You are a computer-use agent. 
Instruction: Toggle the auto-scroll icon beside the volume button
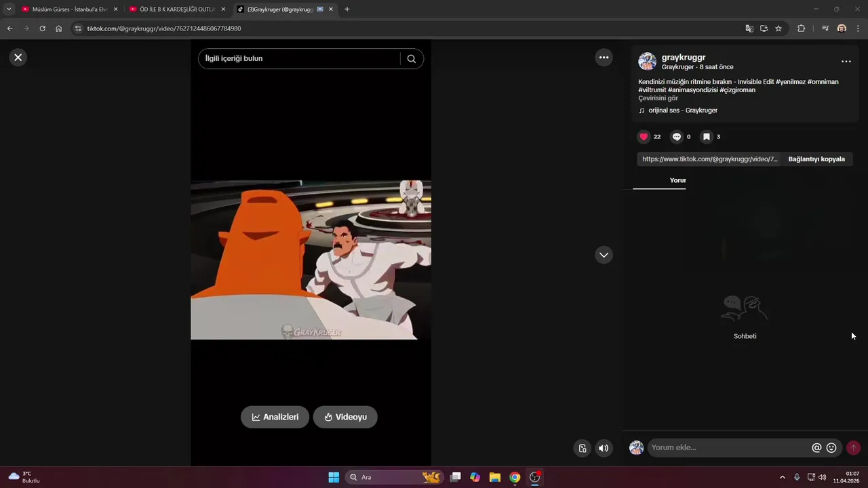pyautogui.click(x=582, y=448)
